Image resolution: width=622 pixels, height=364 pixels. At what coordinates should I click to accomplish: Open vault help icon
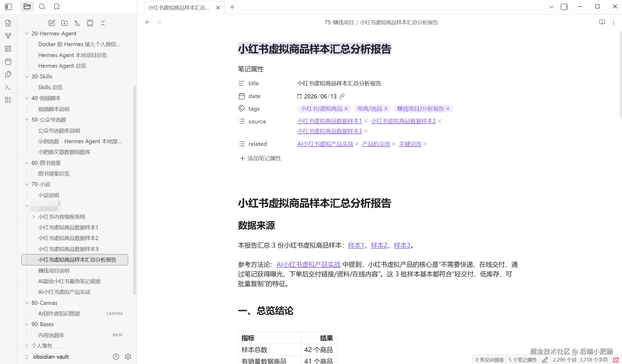point(116,357)
